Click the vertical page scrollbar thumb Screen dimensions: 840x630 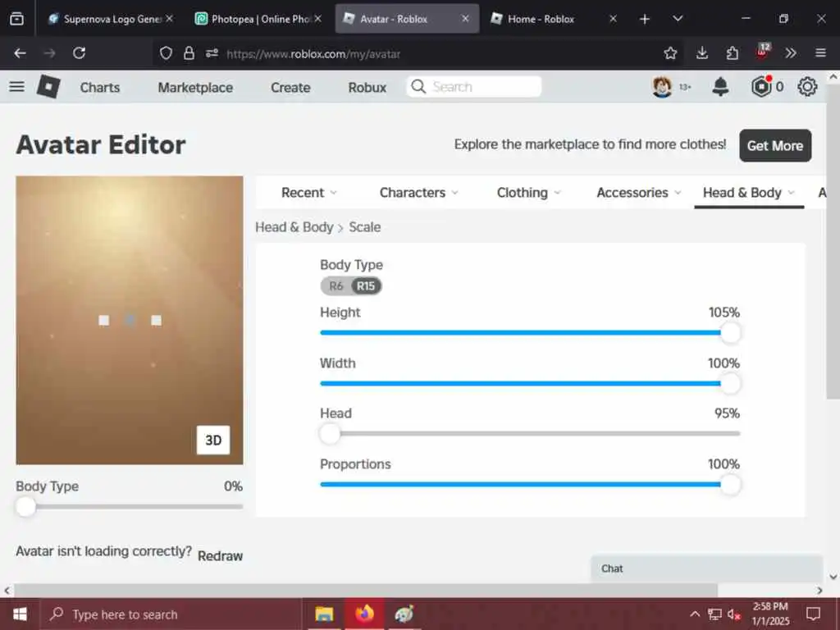click(x=833, y=241)
